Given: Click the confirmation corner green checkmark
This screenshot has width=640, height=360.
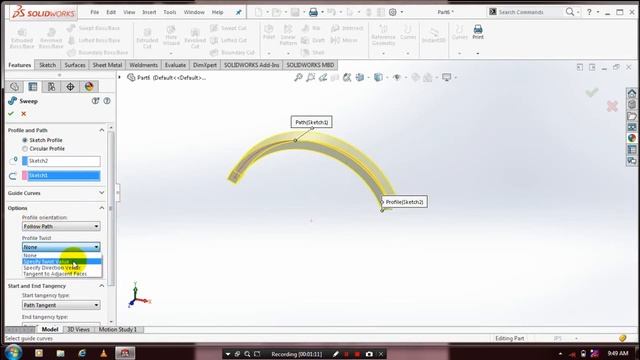Looking at the screenshot, I should 592,93.
